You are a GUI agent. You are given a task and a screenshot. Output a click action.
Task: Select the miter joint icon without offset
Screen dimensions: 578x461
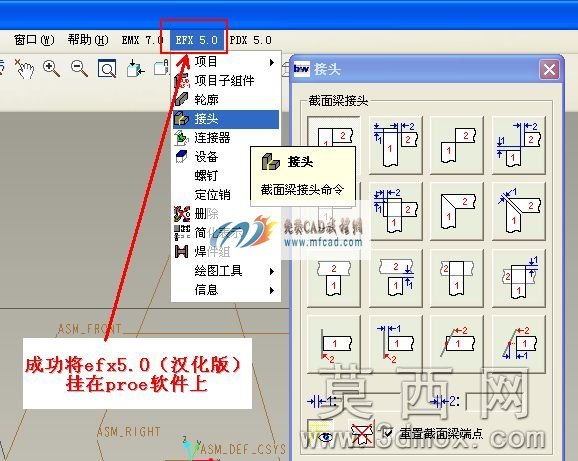click(457, 212)
